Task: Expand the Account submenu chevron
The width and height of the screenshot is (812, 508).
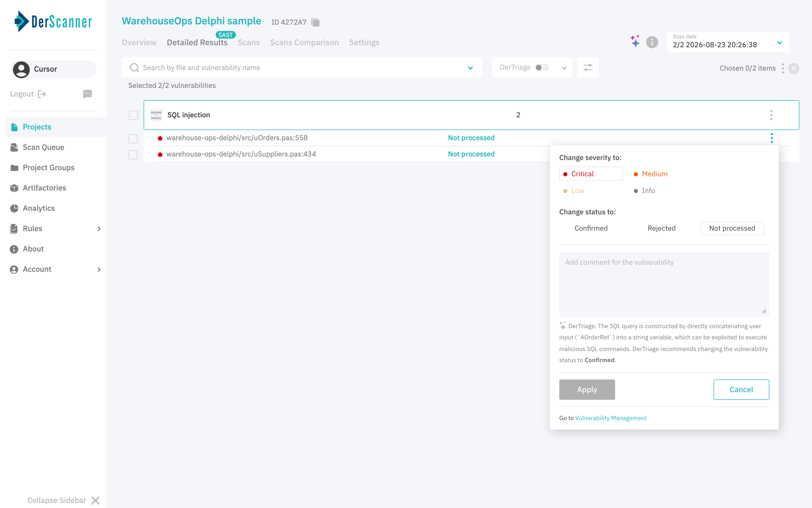Action: pyautogui.click(x=99, y=269)
